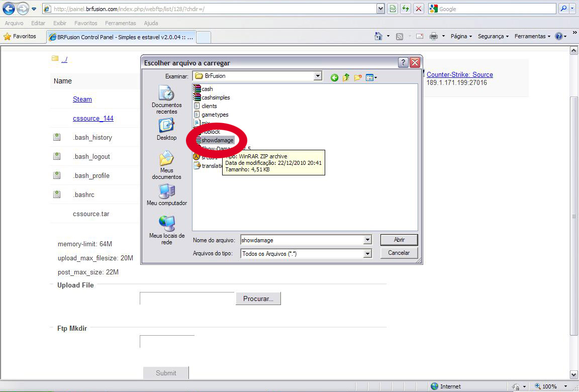
Task: Click the green Back arrow in file dialog
Action: 334,77
